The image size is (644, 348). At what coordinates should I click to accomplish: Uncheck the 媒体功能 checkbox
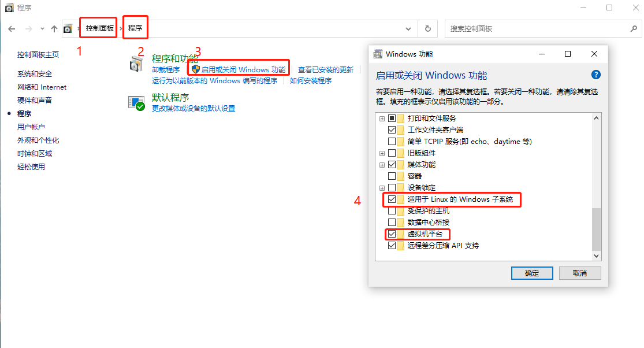[x=392, y=164]
